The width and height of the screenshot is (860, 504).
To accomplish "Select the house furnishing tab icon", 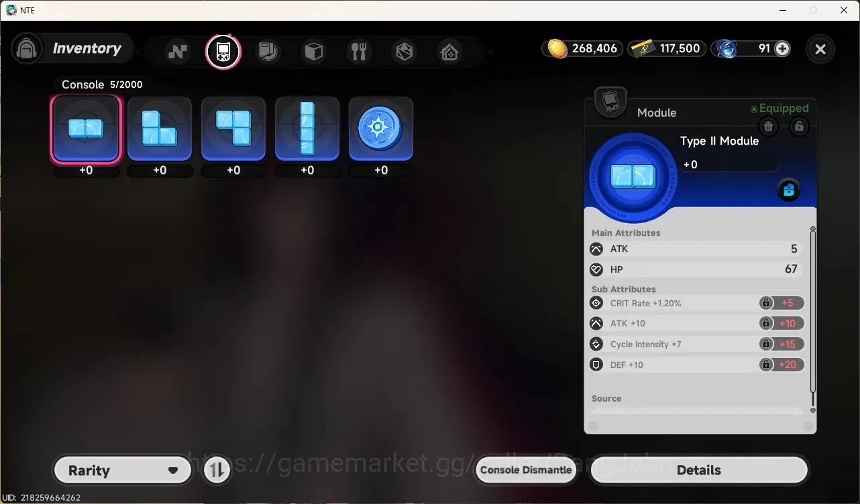I will tap(449, 52).
